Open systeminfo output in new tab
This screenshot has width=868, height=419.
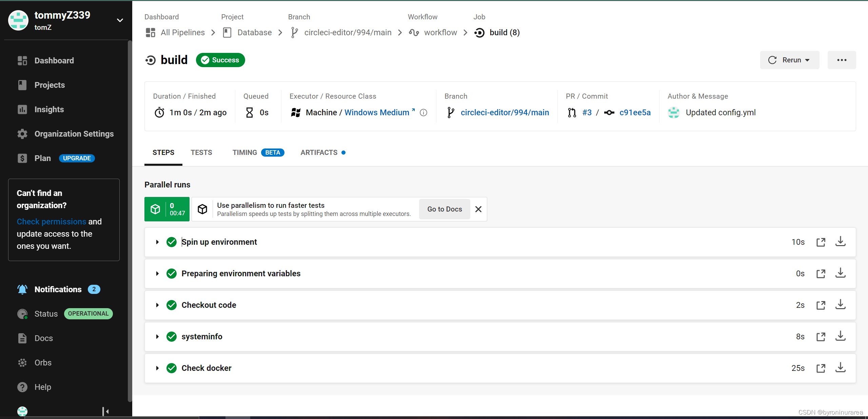coord(821,337)
